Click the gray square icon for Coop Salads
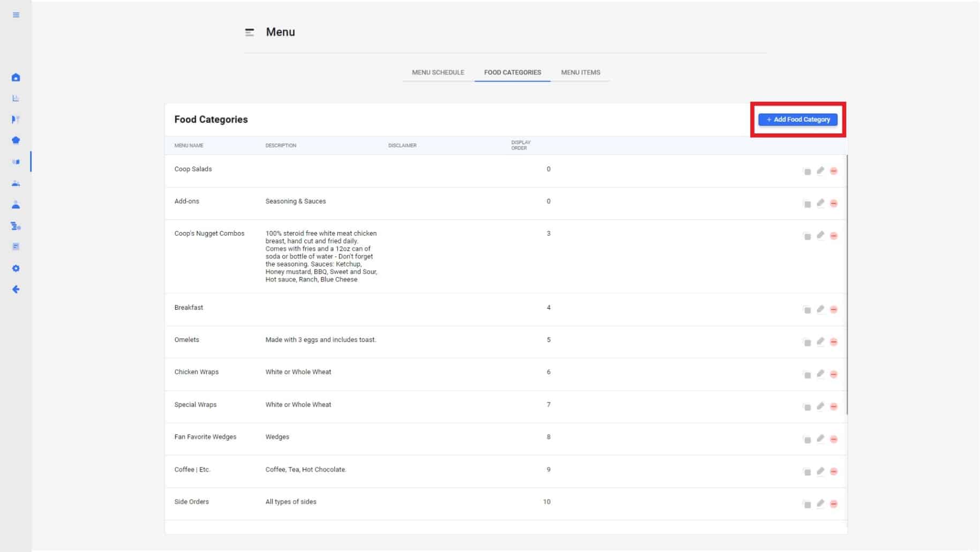This screenshot has width=980, height=552. (807, 171)
